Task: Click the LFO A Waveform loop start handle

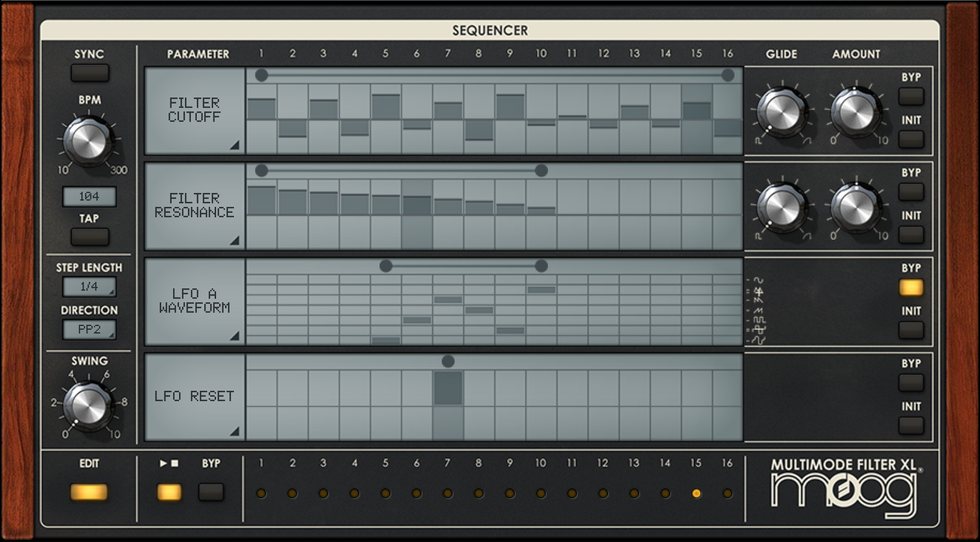Action: click(x=386, y=266)
